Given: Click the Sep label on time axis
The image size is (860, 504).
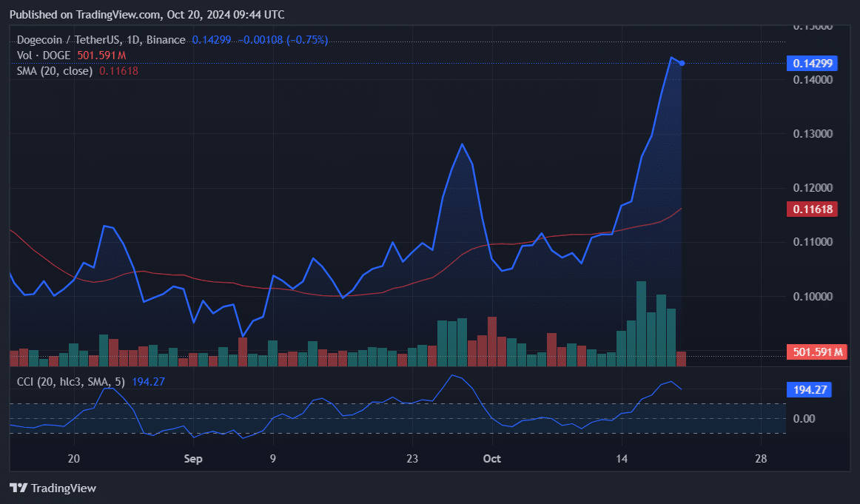Looking at the screenshot, I should pos(192,459).
